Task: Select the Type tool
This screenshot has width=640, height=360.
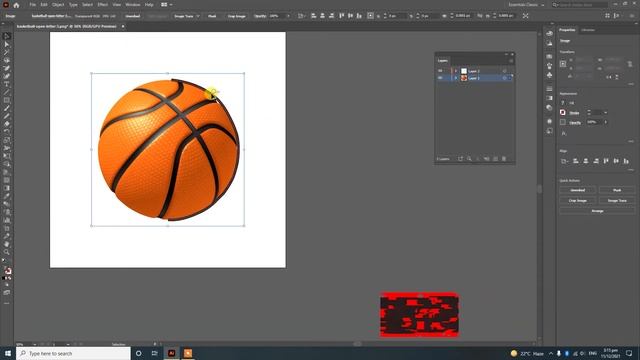Action: [x=7, y=84]
